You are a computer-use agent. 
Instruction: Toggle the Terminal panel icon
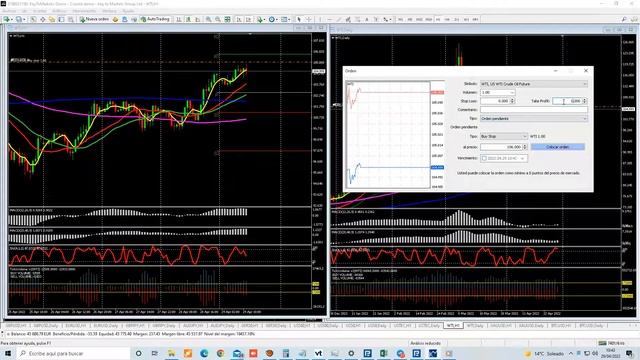click(x=61, y=19)
